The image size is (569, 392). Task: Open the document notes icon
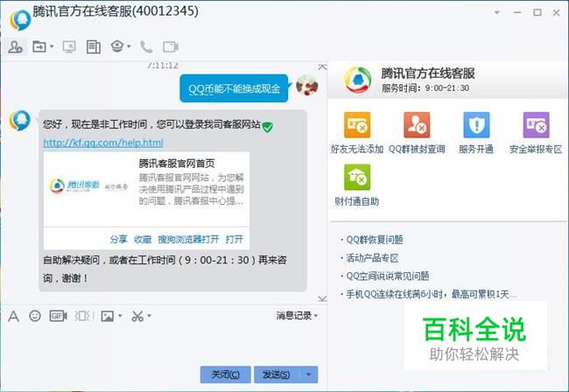coord(94,46)
